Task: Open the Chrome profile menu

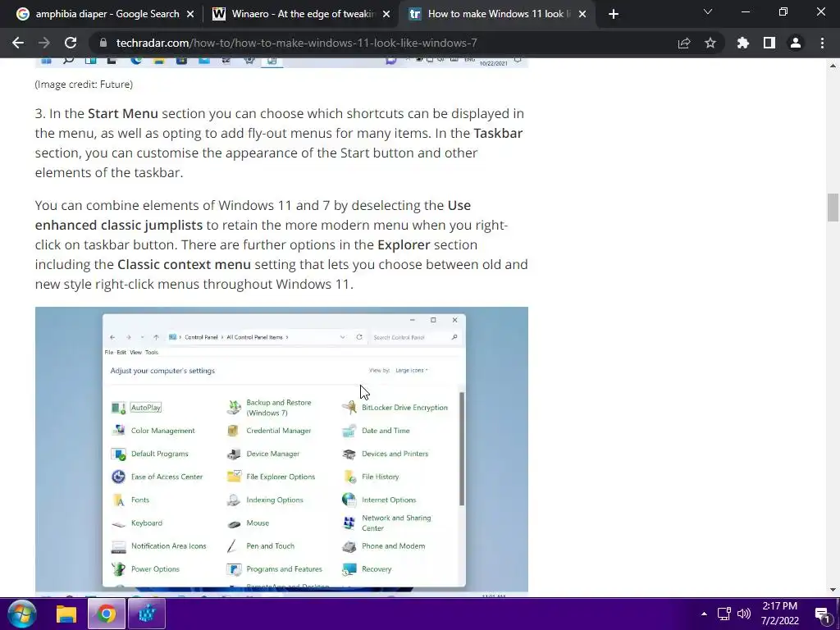Action: [796, 43]
